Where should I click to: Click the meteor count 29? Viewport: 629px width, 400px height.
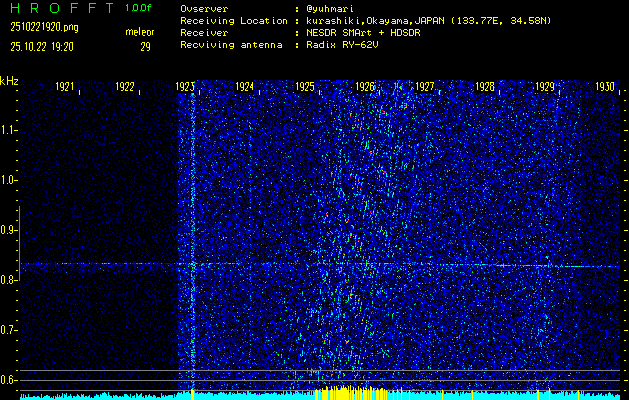tap(146, 47)
